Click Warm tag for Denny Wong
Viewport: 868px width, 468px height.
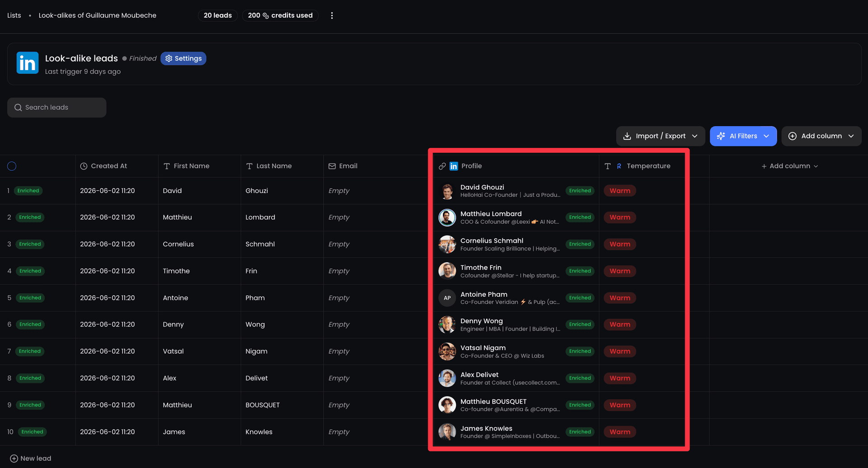pyautogui.click(x=620, y=325)
